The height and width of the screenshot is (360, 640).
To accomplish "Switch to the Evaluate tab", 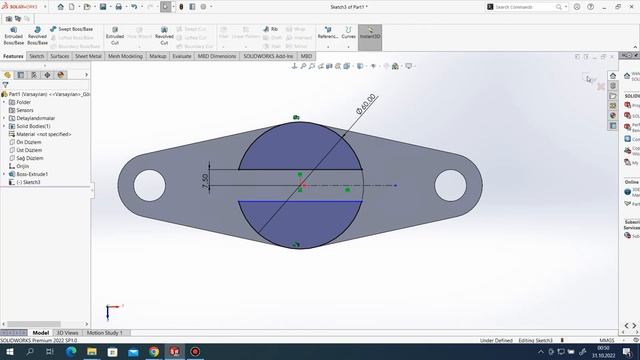I will 182,56.
